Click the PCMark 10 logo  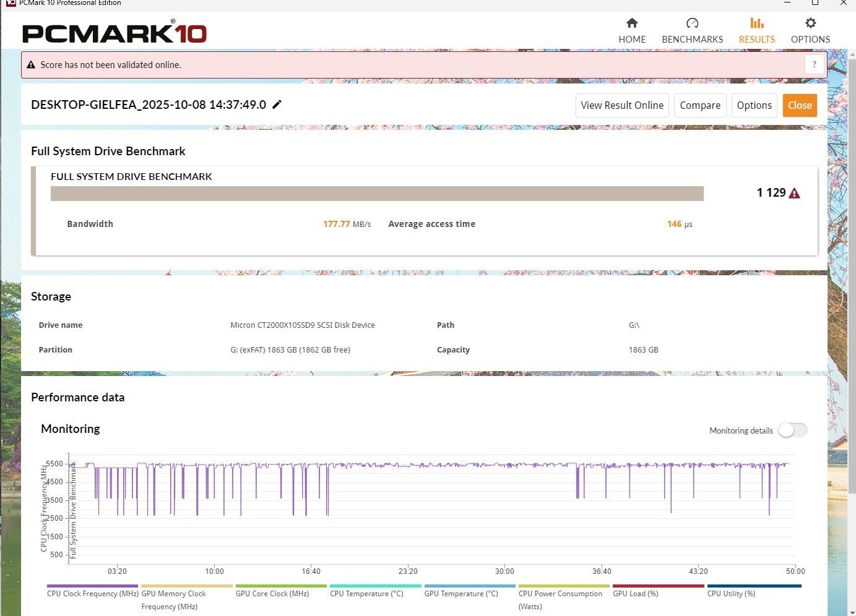[x=115, y=33]
